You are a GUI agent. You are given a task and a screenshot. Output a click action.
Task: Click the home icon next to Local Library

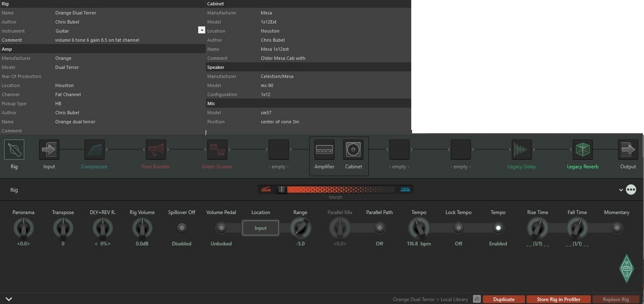pos(477,299)
